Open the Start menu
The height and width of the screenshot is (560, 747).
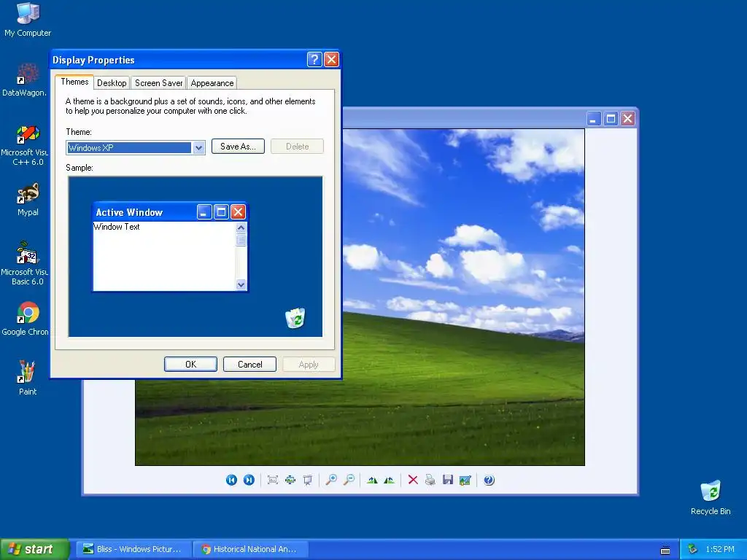pyautogui.click(x=35, y=549)
